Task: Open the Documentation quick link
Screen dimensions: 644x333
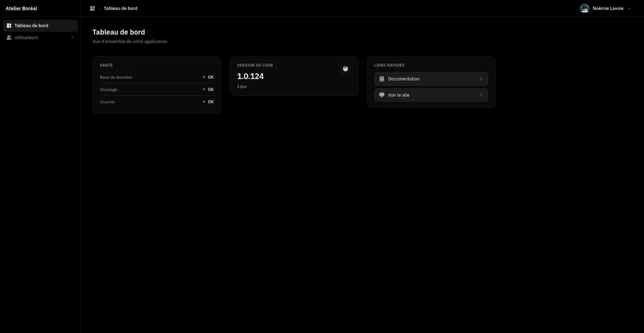Action: [x=431, y=79]
